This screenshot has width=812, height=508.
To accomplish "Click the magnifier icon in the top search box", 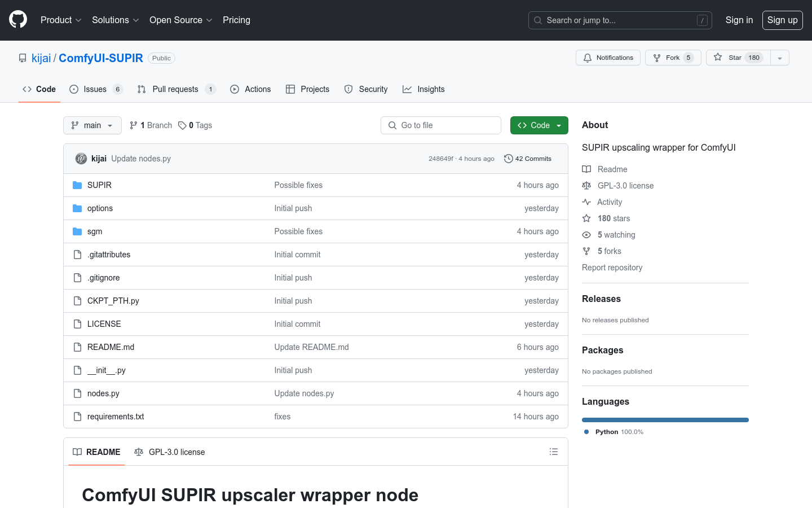I will point(538,20).
